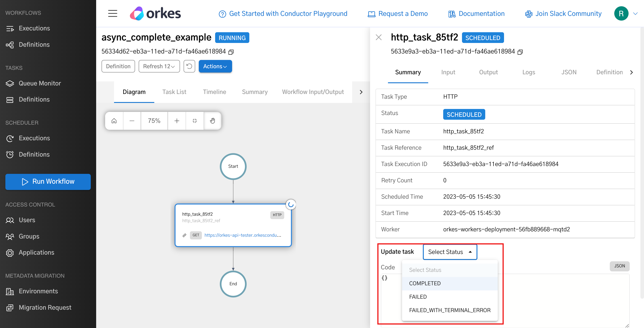This screenshot has height=328, width=644.
Task: Open the Logs tab in task panel
Action: tap(528, 72)
